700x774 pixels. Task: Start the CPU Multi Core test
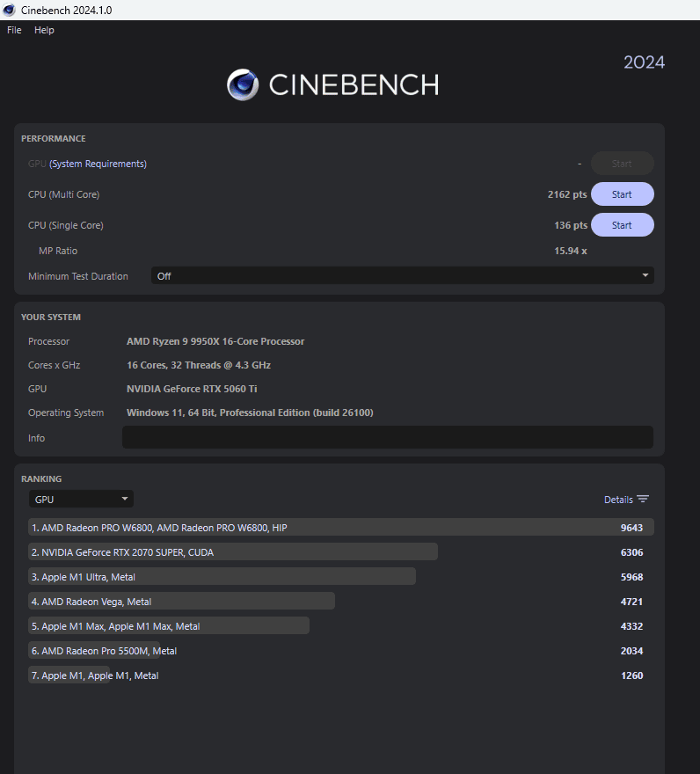pyautogui.click(x=622, y=194)
